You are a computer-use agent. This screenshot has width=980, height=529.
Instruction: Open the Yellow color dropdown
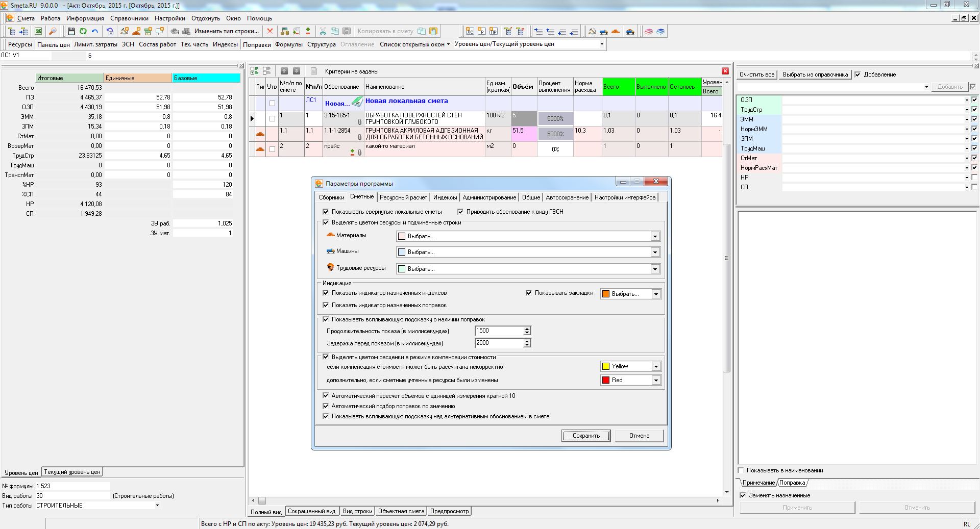tap(656, 366)
